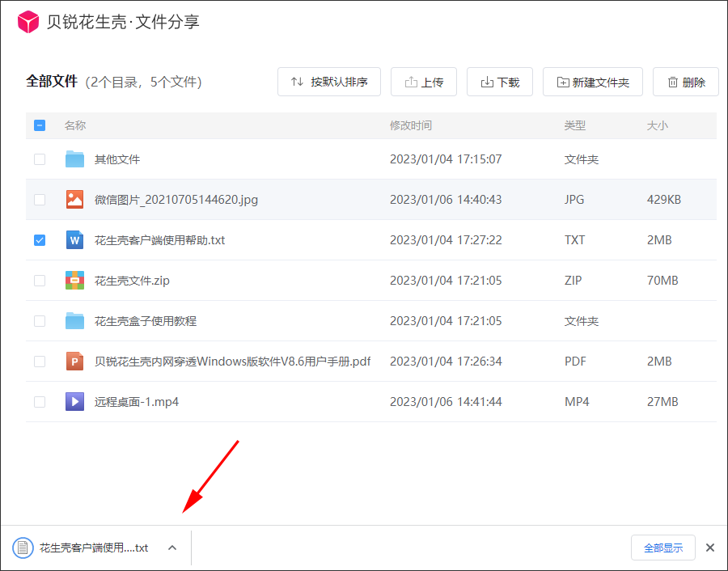Viewport: 728px width, 571px height.
Task: Uncheck the 花生壳客户端使用帮助.txt checkbox
Action: [40, 240]
